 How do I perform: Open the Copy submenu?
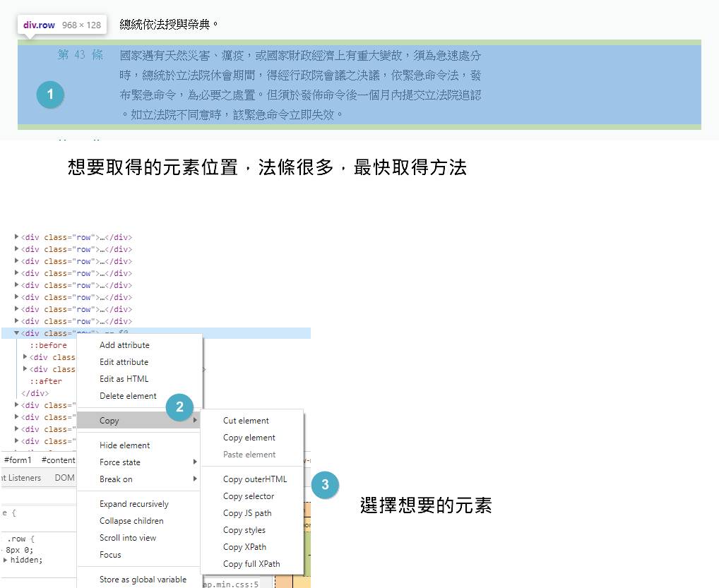(x=109, y=421)
